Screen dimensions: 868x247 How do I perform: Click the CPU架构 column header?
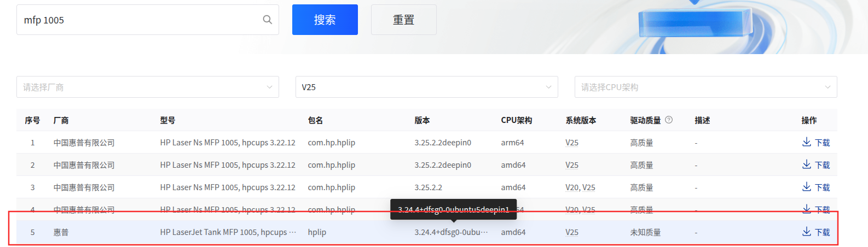click(517, 120)
